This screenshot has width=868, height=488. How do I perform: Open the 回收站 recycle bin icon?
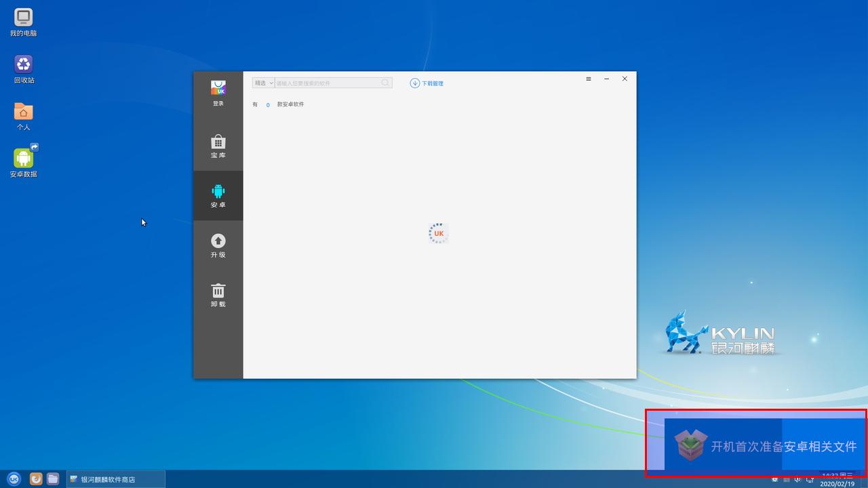point(24,69)
